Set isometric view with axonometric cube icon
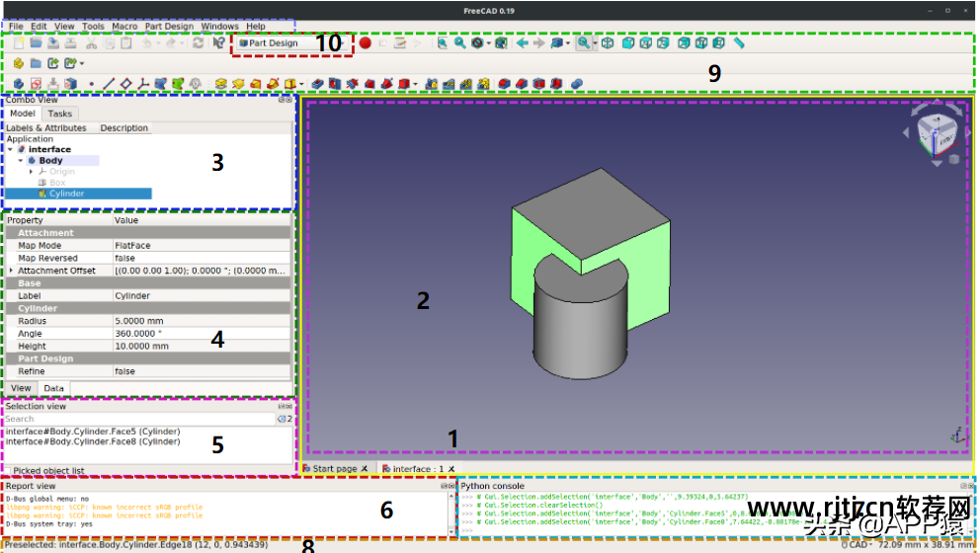The height and width of the screenshot is (553, 980). (x=608, y=43)
